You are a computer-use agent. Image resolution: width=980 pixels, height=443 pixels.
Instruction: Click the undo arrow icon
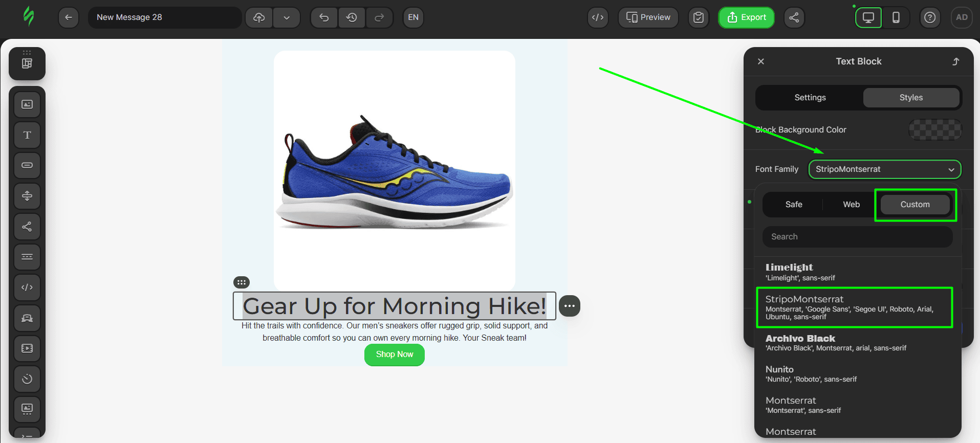[x=324, y=17]
